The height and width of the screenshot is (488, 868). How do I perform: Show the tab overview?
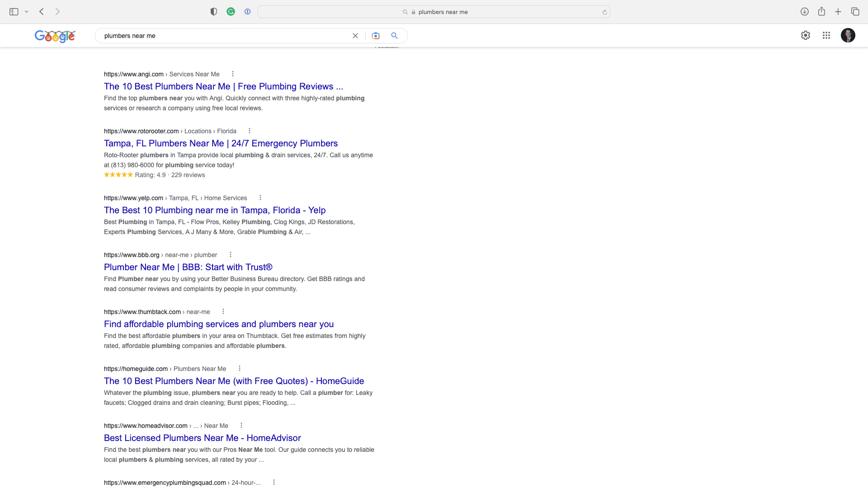855,12
